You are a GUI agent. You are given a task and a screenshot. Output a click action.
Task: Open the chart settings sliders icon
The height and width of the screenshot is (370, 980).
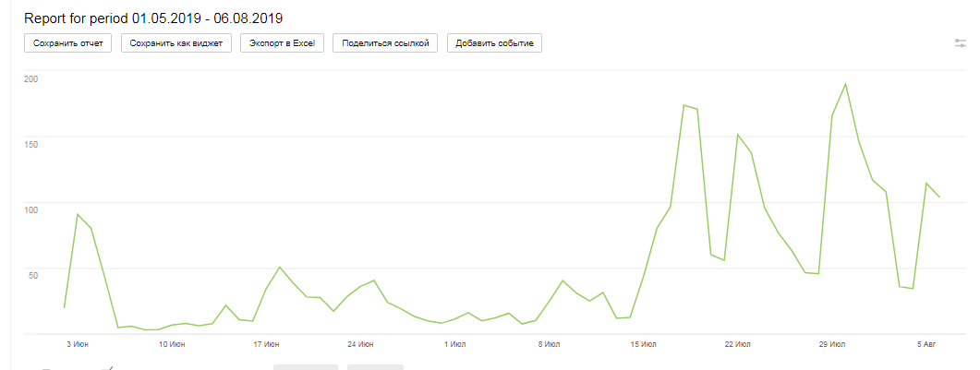click(961, 43)
